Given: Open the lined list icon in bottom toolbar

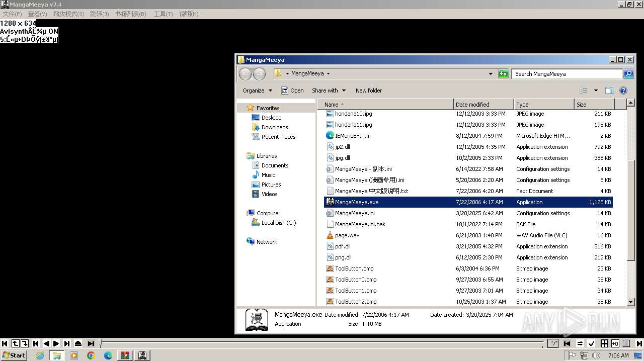Looking at the screenshot, I should [x=626, y=343].
